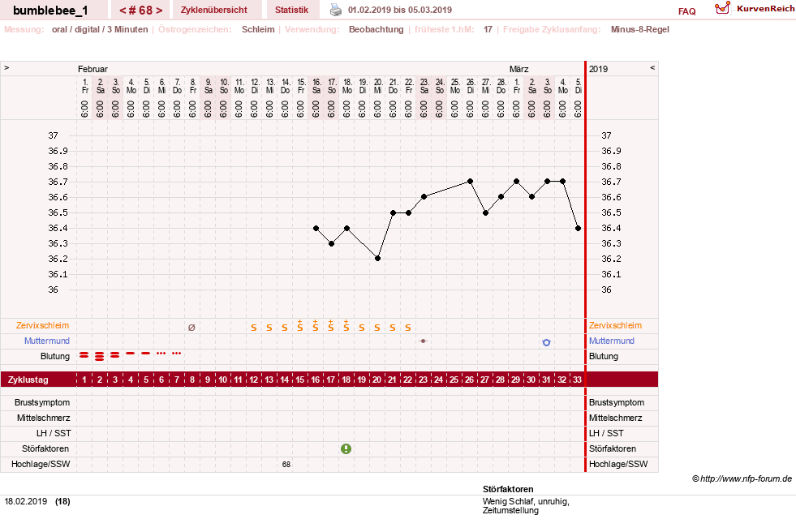Click the right-side Muttermund label
Screen dimensions: 796x532
(x=612, y=341)
